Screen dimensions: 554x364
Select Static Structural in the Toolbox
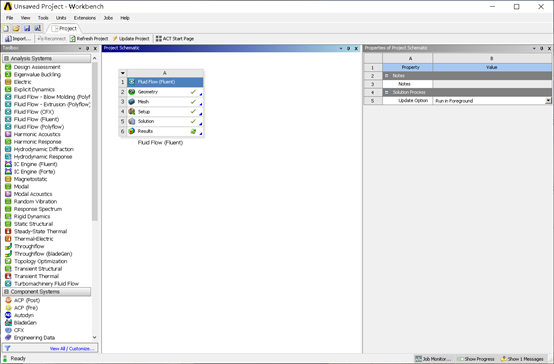pyautogui.click(x=33, y=224)
